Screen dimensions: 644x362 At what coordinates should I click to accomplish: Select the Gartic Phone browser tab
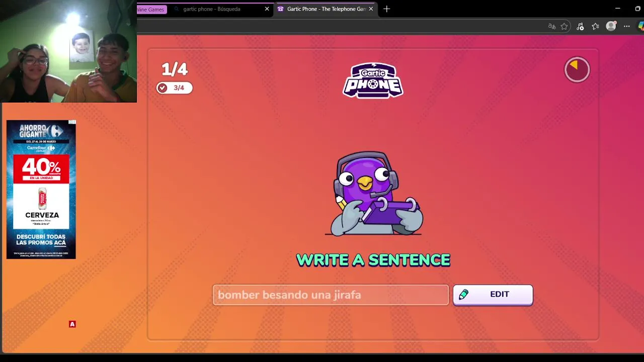tap(326, 9)
